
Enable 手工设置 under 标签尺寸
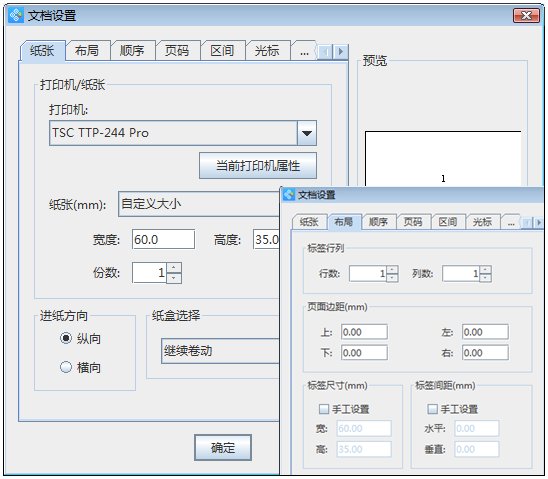tap(324, 408)
